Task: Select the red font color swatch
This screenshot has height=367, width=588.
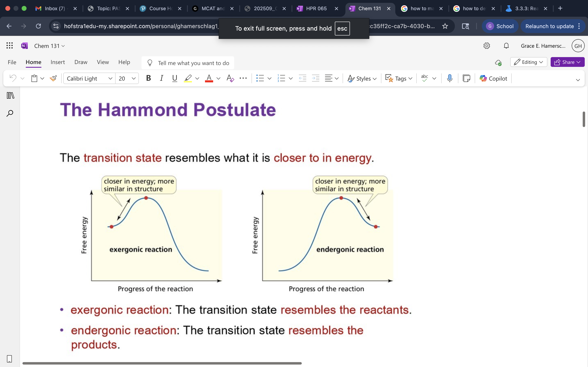Action: [209, 78]
